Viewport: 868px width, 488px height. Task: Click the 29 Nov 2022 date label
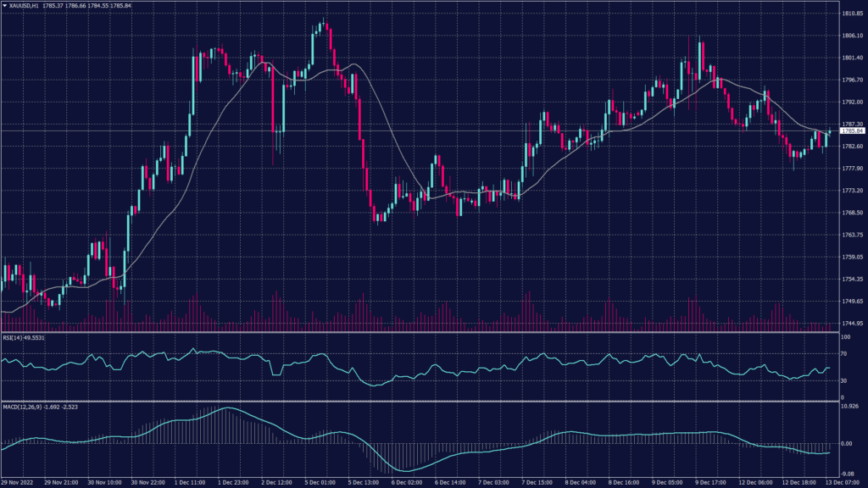pos(19,483)
